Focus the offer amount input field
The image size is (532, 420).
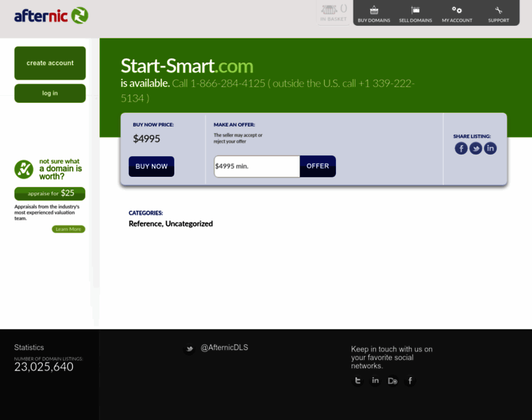257,166
